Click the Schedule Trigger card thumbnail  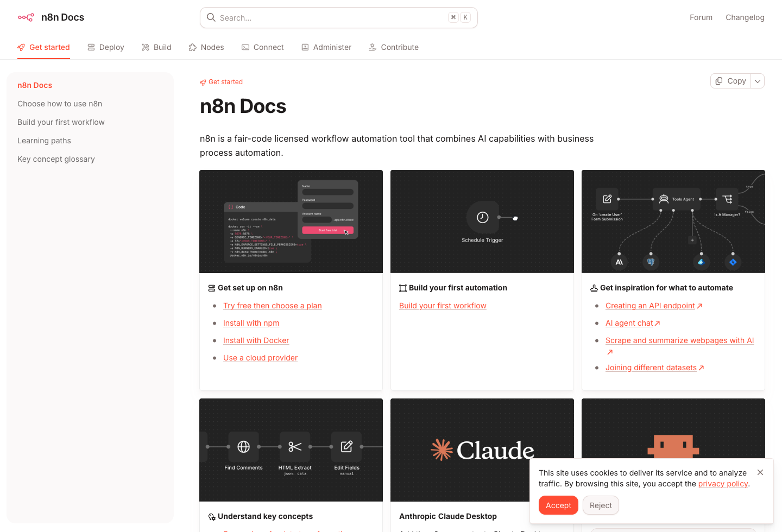coord(482,221)
